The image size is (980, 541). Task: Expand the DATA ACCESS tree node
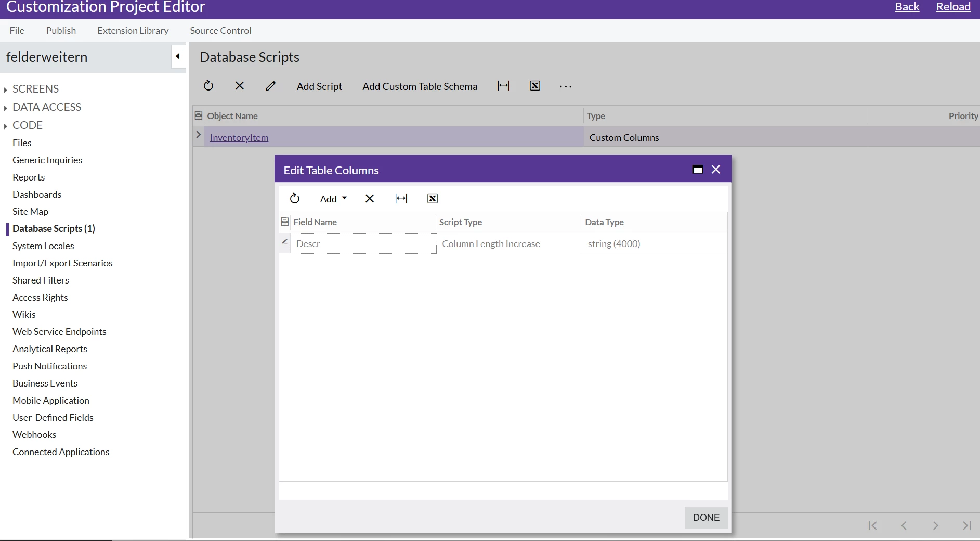[5, 108]
